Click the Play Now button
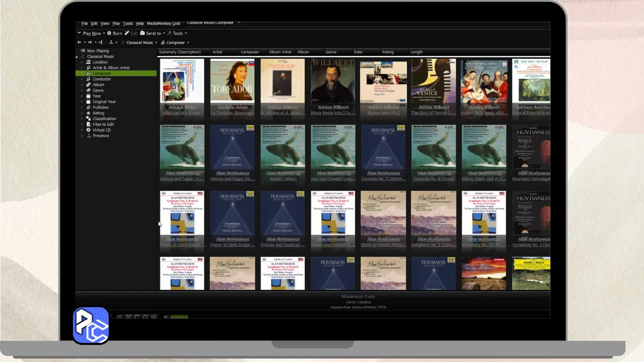Image resolution: width=644 pixels, height=362 pixels. 92,34
